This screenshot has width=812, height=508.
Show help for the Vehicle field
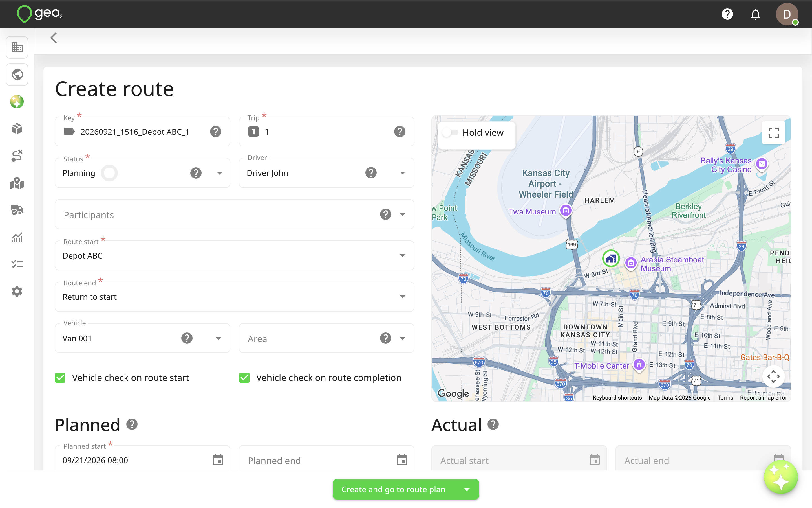187,338
